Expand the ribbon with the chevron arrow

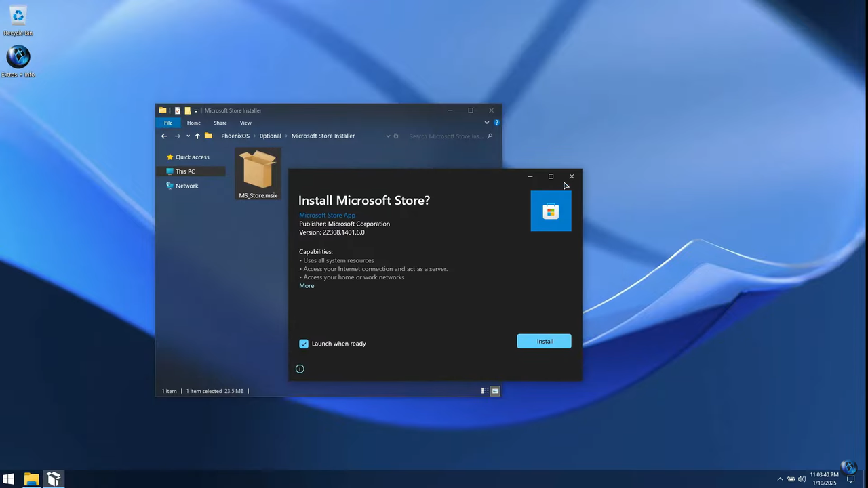(486, 123)
